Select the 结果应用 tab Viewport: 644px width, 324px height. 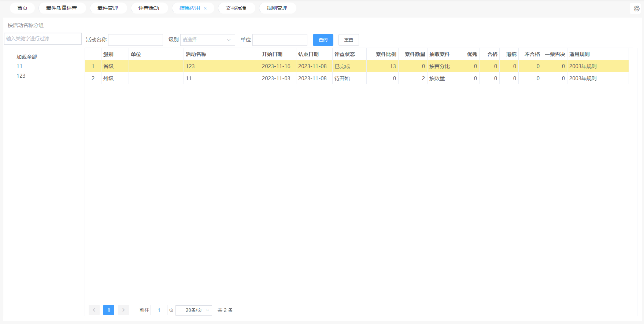190,8
